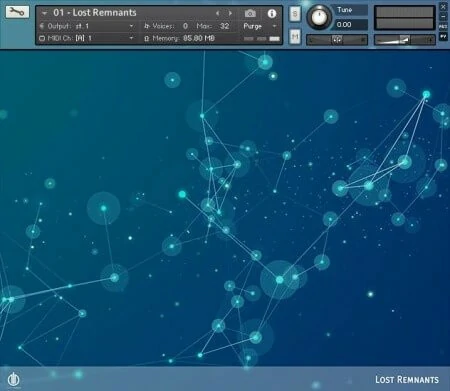Screen dimensions: 450x391
Task: Minimize the instrument header view
Action: pos(443,16)
